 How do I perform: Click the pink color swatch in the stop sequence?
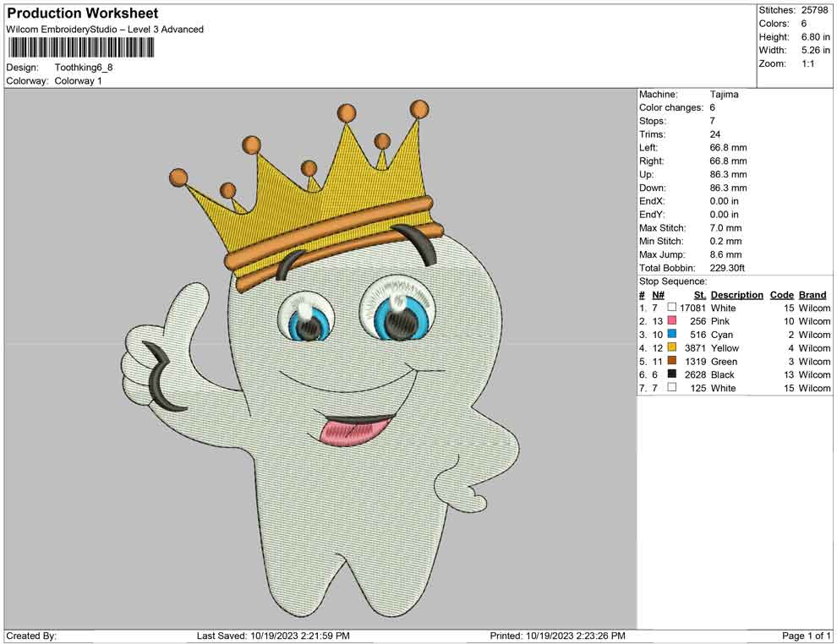click(672, 320)
